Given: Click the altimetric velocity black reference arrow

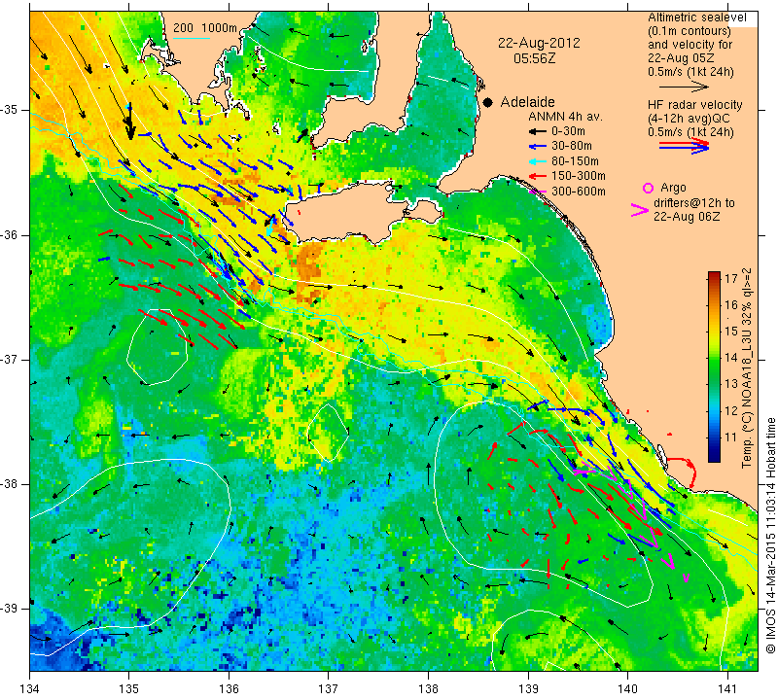Looking at the screenshot, I should (x=684, y=87).
